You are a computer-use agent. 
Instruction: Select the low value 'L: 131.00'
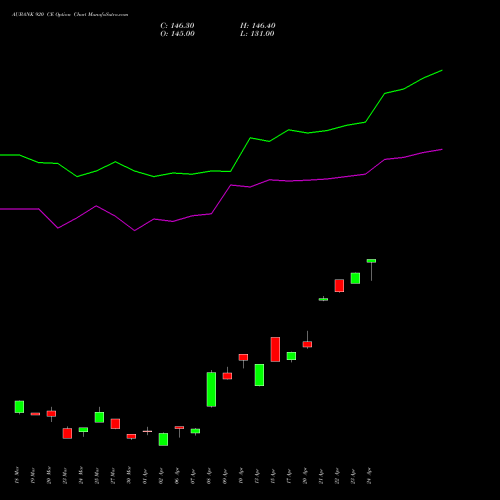click(x=257, y=34)
